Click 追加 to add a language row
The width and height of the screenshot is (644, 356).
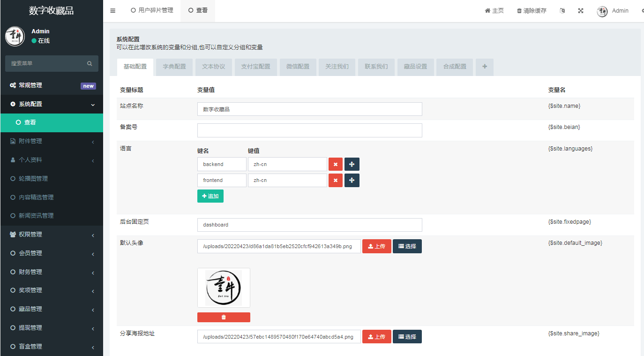pos(210,196)
